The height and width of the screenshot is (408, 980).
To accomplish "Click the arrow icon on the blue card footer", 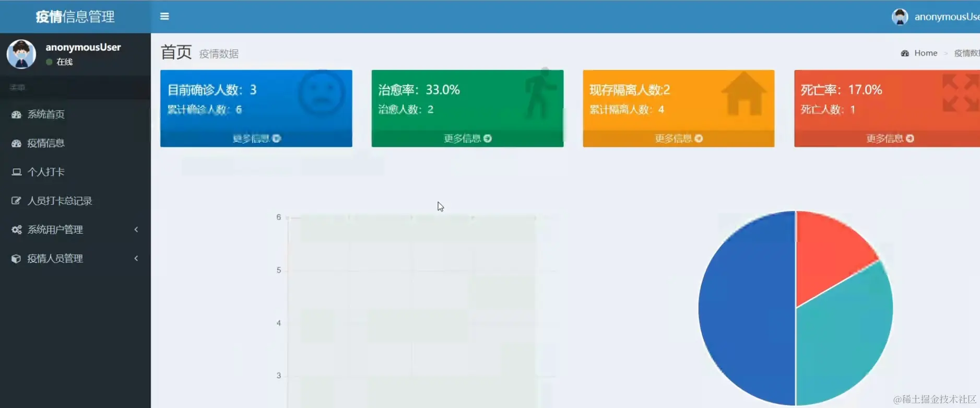I will pyautogui.click(x=277, y=138).
